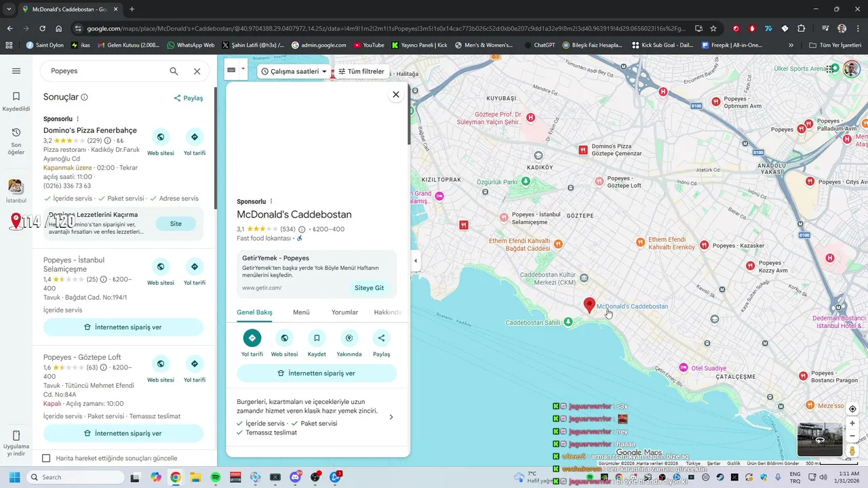The height and width of the screenshot is (488, 868).
Task: Switch to Hakkında tab
Action: tap(387, 312)
